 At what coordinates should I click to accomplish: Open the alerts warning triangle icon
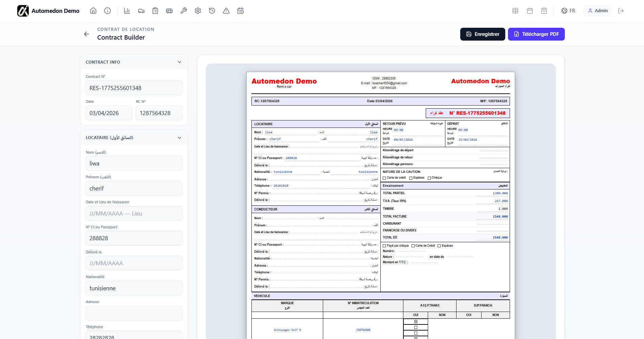coord(226,10)
